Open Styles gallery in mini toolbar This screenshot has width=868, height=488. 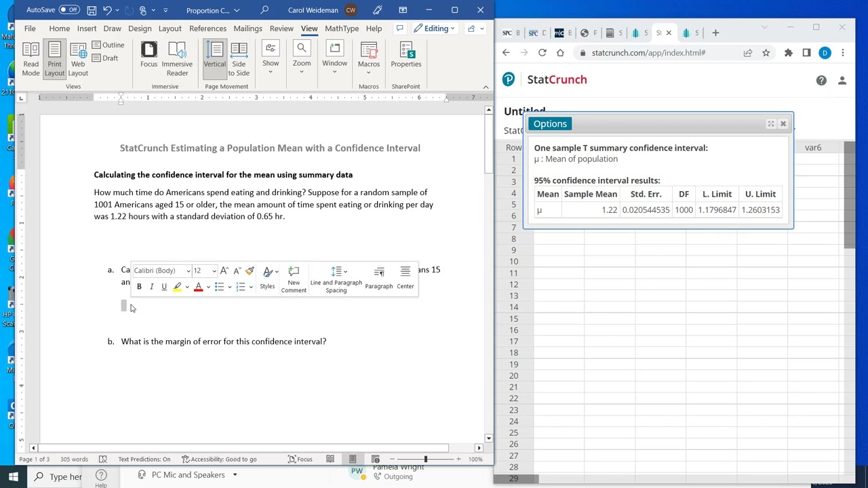268,278
